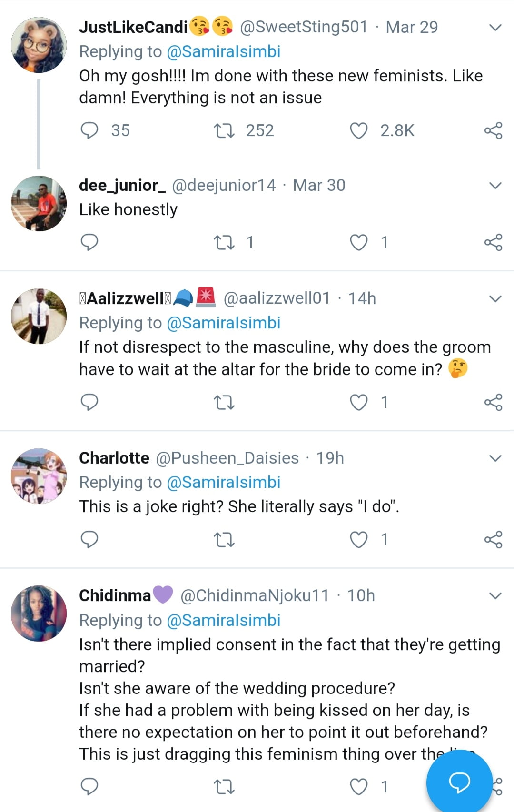This screenshot has height=812, width=514.
Task: Like the Aalizzwell tweet about the groom
Action: (359, 402)
